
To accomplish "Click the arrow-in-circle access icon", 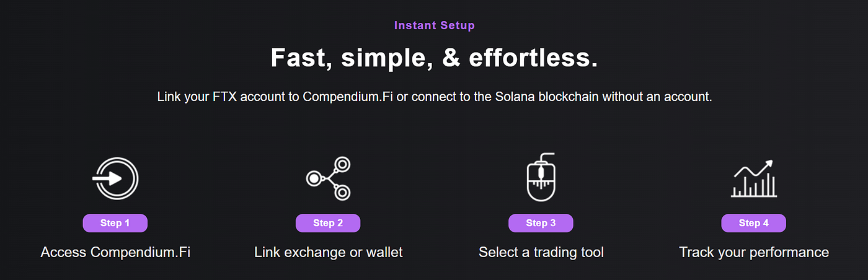I will pyautogui.click(x=115, y=178).
